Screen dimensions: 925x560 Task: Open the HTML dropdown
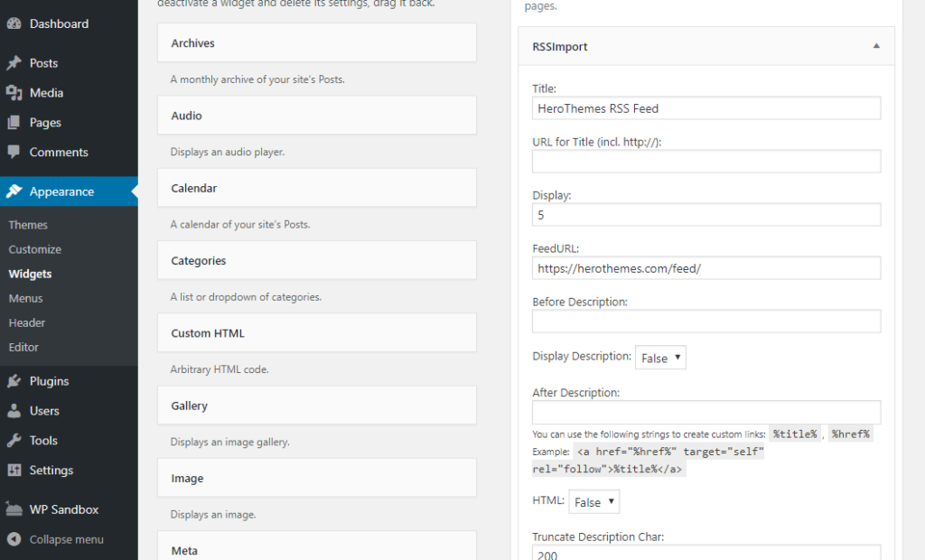coord(593,500)
